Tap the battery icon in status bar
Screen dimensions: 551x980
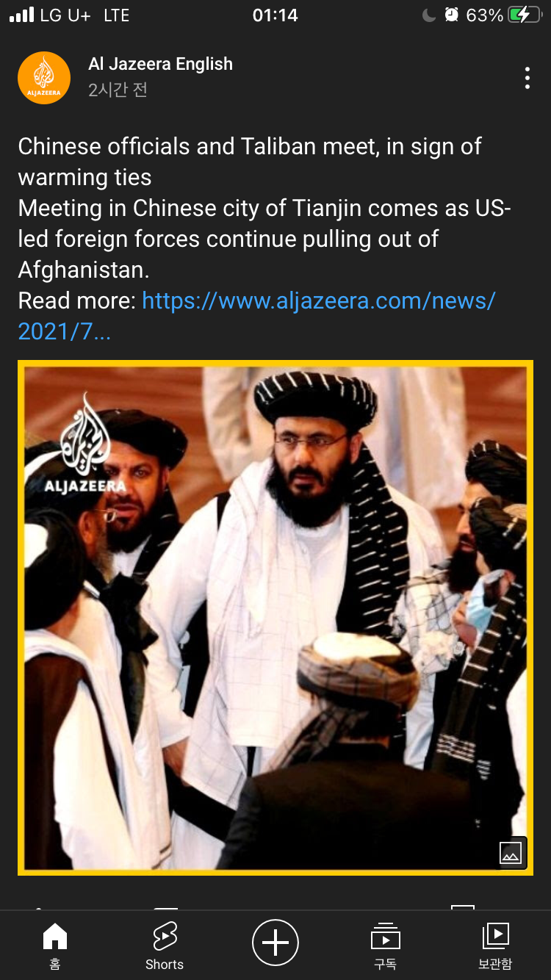tap(525, 15)
